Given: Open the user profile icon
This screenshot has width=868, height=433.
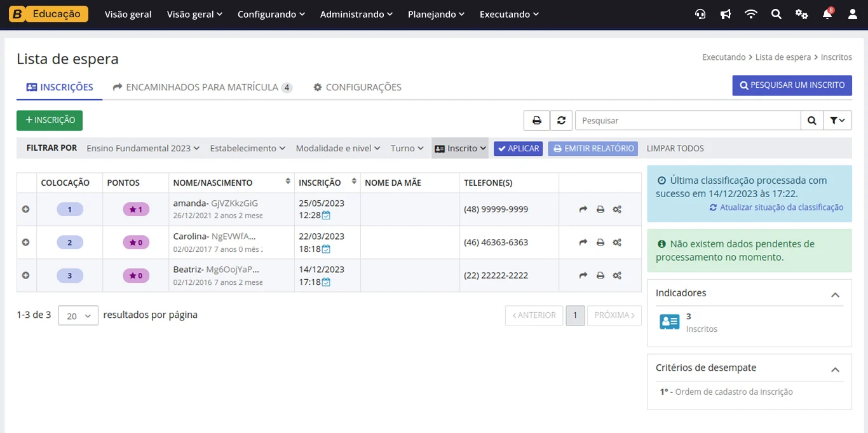Looking at the screenshot, I should click(853, 14).
